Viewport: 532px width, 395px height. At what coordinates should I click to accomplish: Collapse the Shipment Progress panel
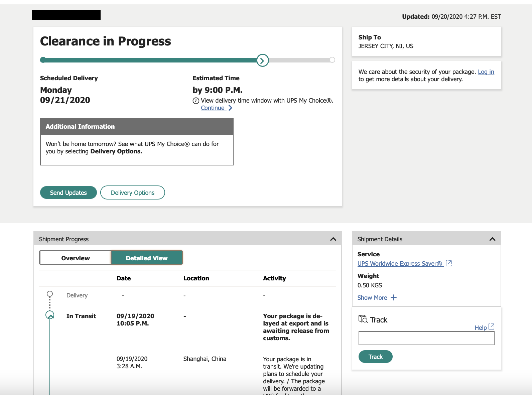click(333, 239)
